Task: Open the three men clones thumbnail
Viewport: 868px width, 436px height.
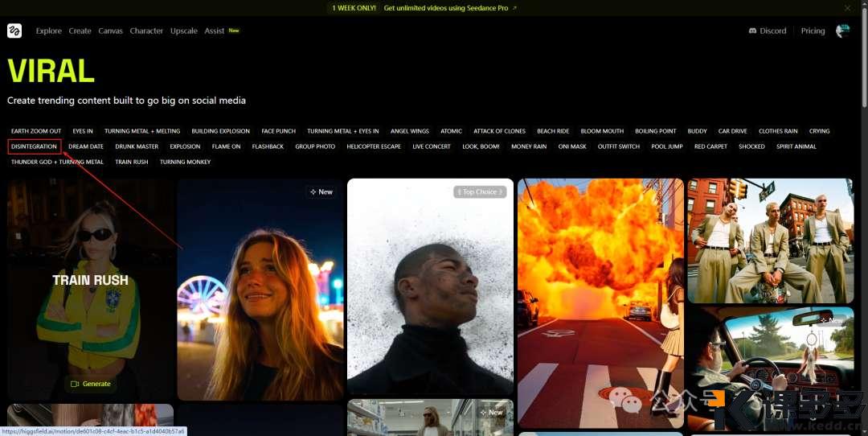Action: pos(770,241)
